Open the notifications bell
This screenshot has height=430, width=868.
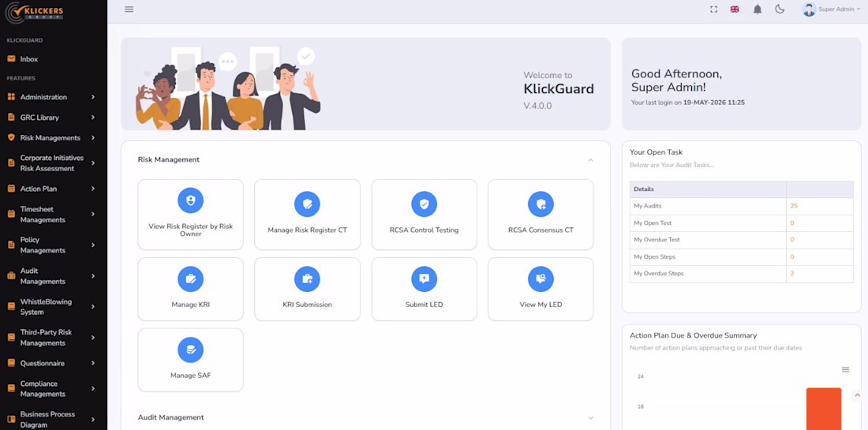(x=758, y=9)
